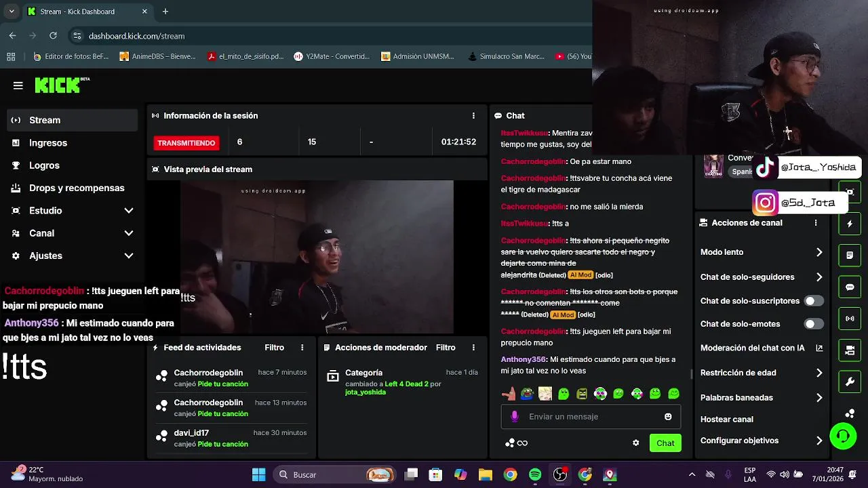The width and height of the screenshot is (868, 488).
Task: Click the Kick logo
Action: tap(62, 85)
